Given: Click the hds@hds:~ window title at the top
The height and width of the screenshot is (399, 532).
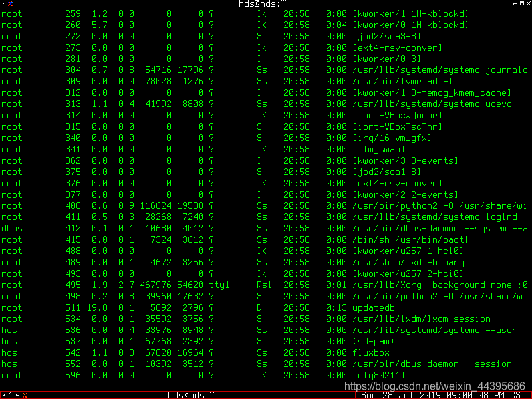Looking at the screenshot, I should point(263,4).
